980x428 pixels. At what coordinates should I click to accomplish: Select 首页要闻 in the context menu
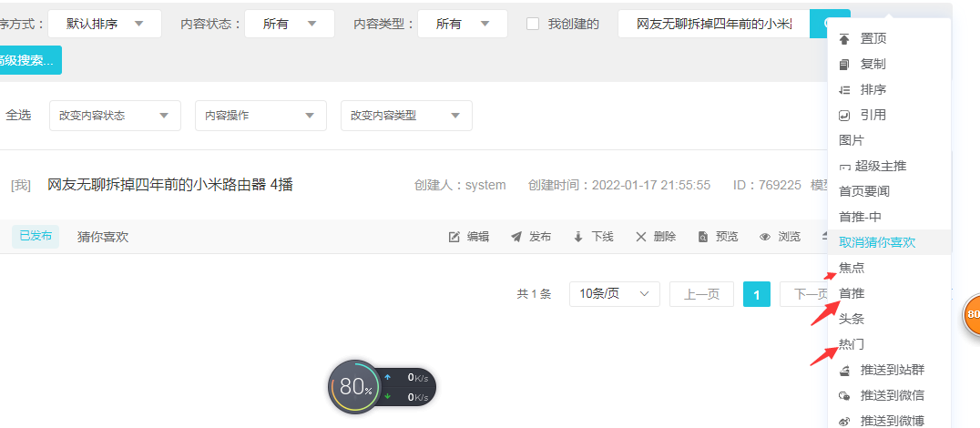coord(863,192)
